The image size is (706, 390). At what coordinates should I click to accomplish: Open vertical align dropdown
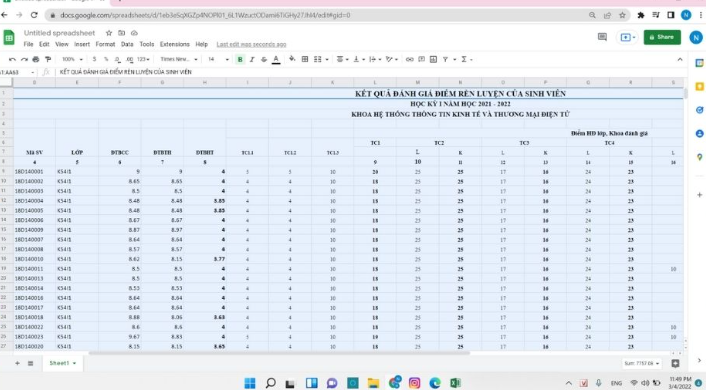pyautogui.click(x=359, y=59)
